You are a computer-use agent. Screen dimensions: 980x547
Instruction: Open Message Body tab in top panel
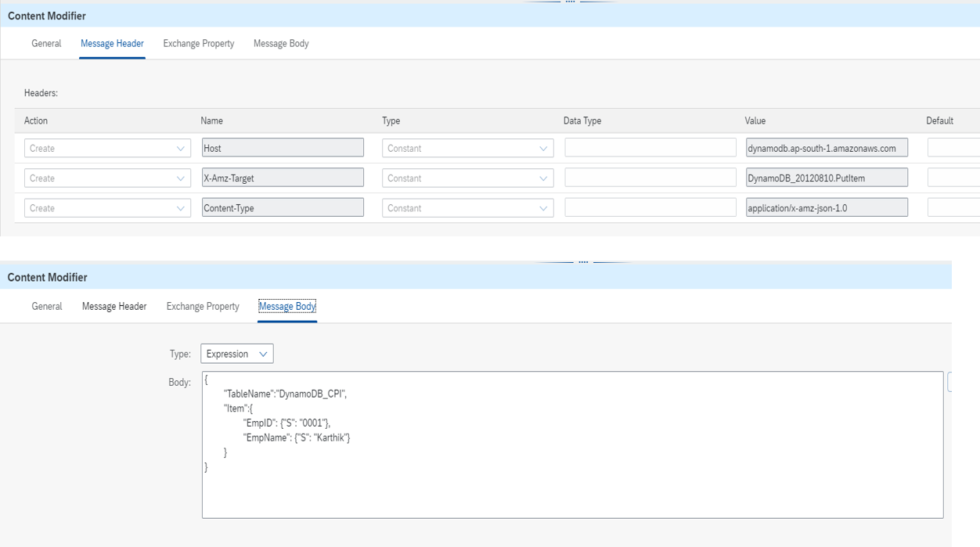pyautogui.click(x=281, y=44)
